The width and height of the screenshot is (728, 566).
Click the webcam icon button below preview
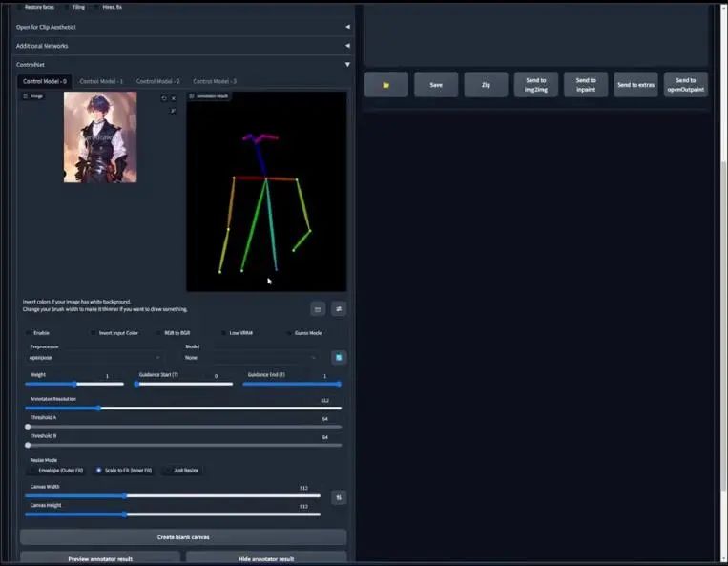[x=318, y=309]
